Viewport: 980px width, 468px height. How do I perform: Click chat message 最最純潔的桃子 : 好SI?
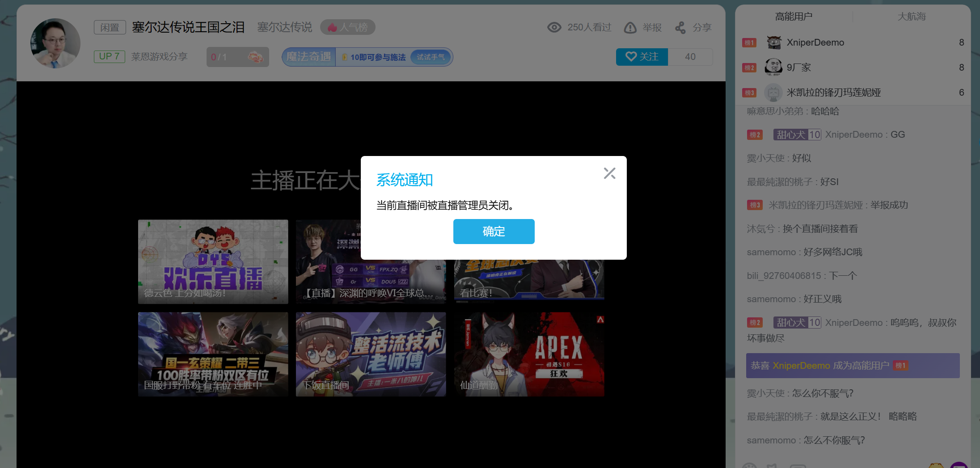pyautogui.click(x=793, y=181)
